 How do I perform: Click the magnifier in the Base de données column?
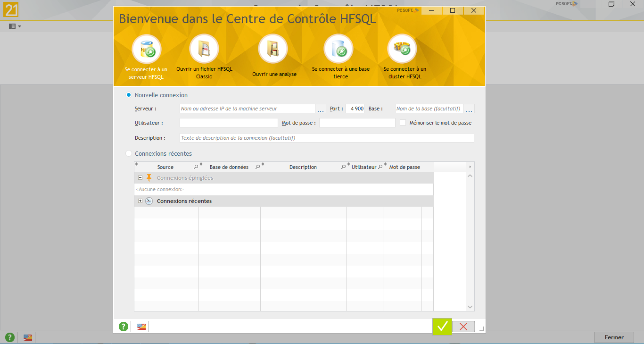pyautogui.click(x=258, y=167)
